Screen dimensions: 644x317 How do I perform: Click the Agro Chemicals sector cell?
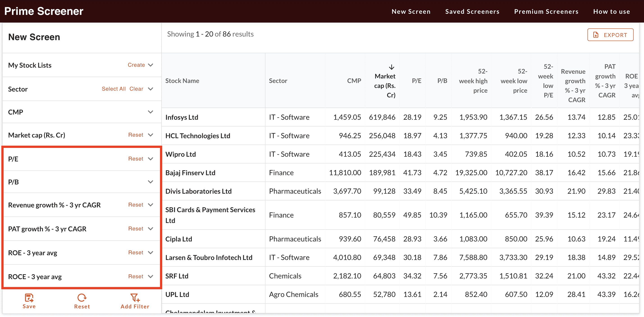point(294,294)
